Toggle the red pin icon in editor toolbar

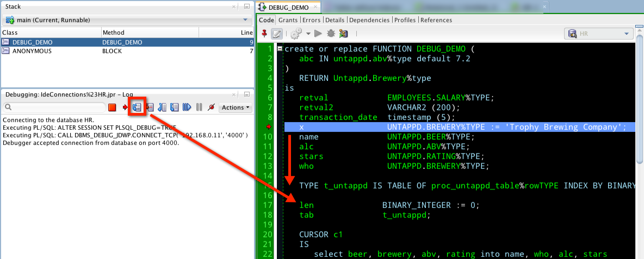[x=264, y=34]
